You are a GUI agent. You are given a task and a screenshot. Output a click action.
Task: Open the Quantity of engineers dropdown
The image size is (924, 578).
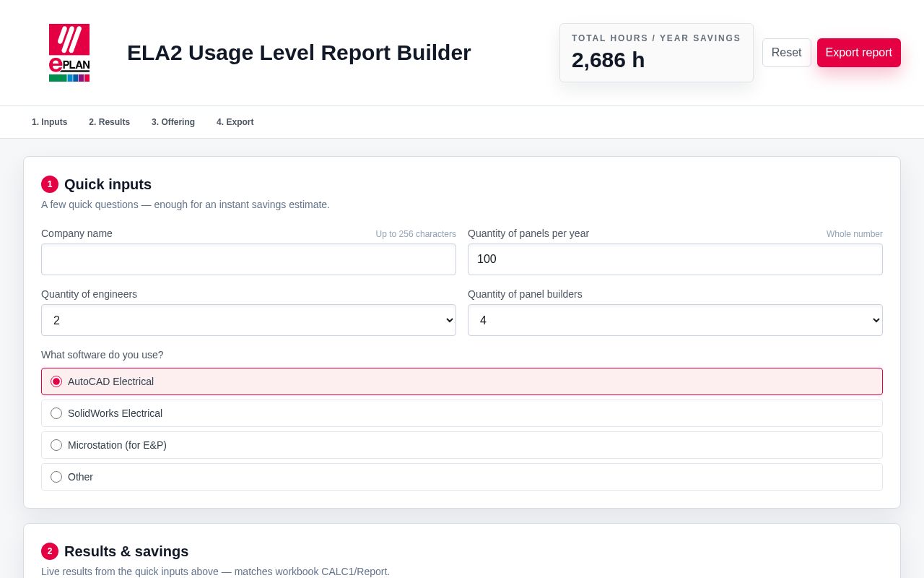pyautogui.click(x=248, y=320)
